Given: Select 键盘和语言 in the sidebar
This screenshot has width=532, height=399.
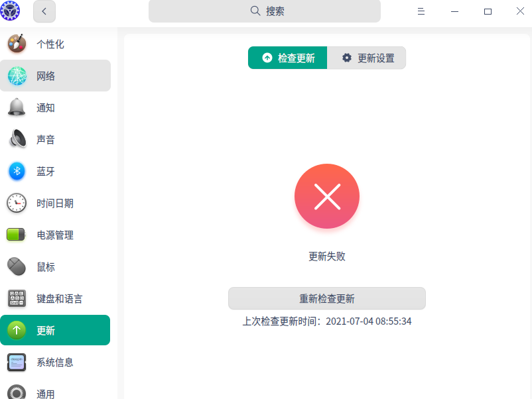Looking at the screenshot, I should (60, 299).
